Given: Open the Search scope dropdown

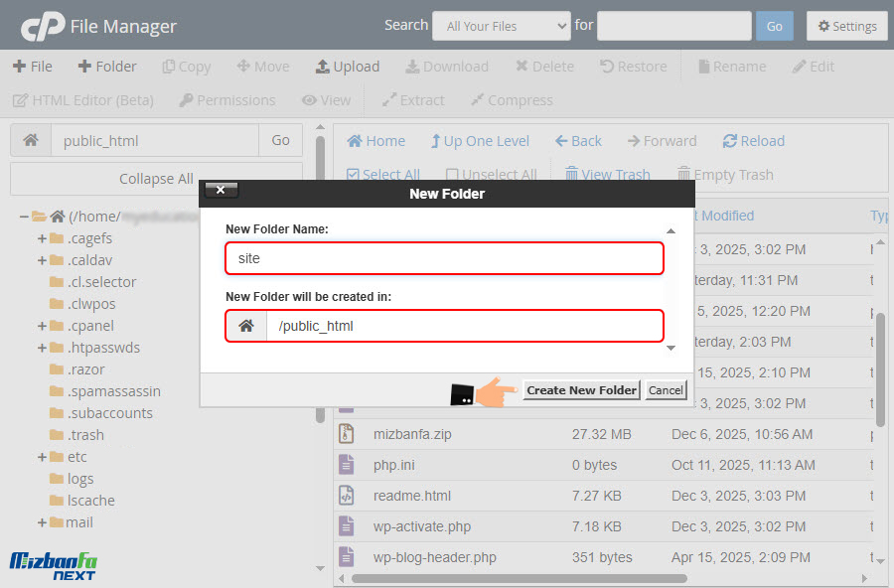Looking at the screenshot, I should (501, 26).
